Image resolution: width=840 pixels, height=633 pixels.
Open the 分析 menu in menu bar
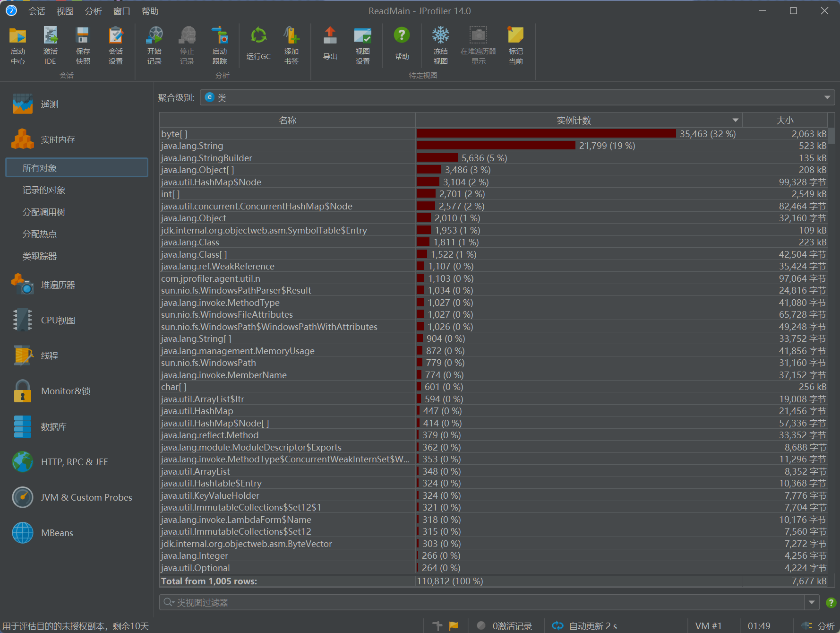[x=94, y=11]
